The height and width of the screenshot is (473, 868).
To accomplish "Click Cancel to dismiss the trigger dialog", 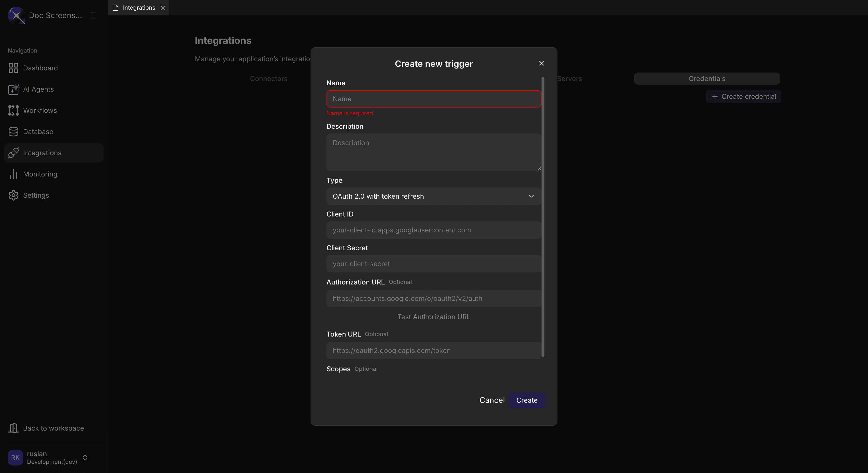I will point(492,400).
